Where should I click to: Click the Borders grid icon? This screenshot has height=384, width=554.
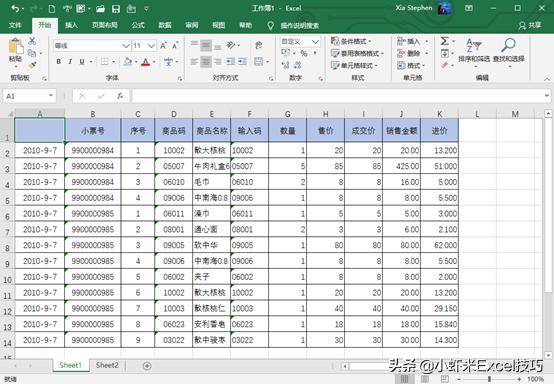tap(105, 61)
